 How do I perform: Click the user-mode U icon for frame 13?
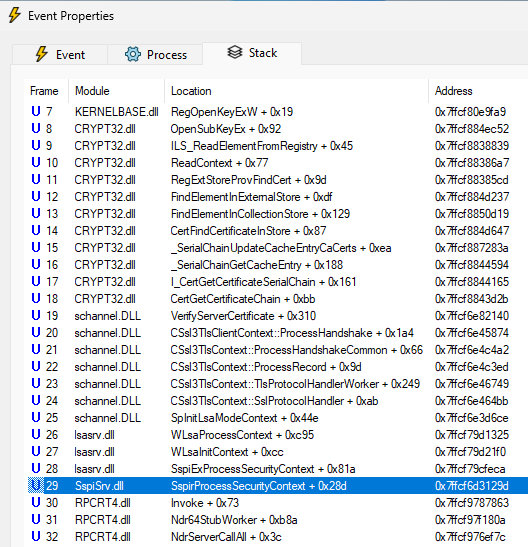[36, 213]
